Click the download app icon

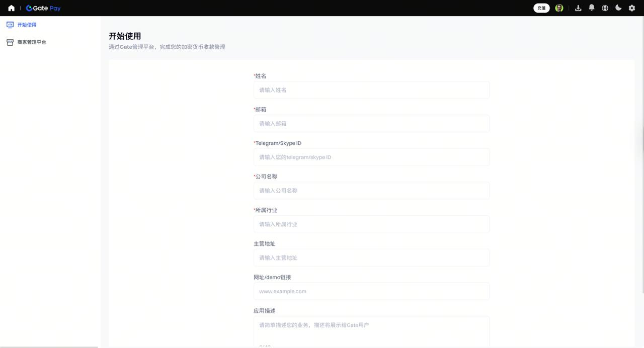pos(578,8)
